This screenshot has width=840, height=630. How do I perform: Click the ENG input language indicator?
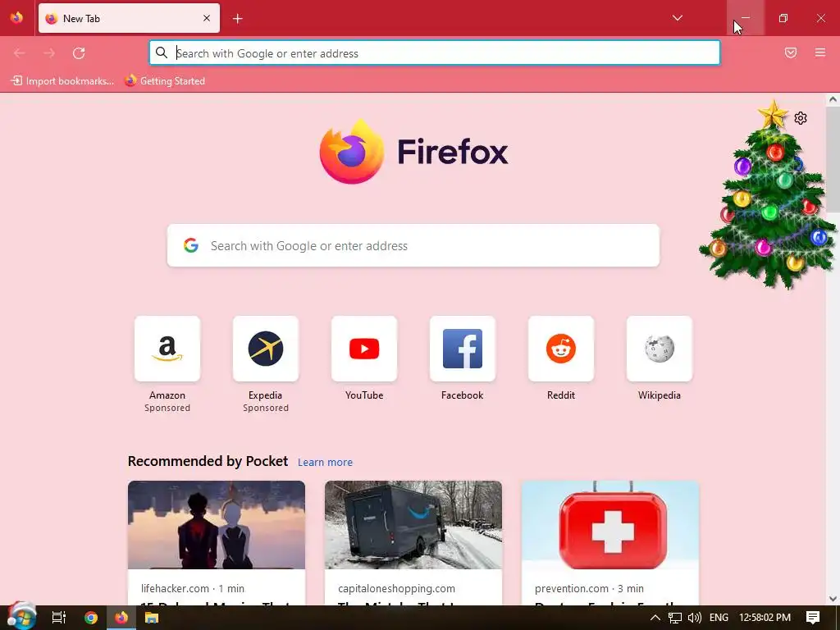tap(719, 618)
